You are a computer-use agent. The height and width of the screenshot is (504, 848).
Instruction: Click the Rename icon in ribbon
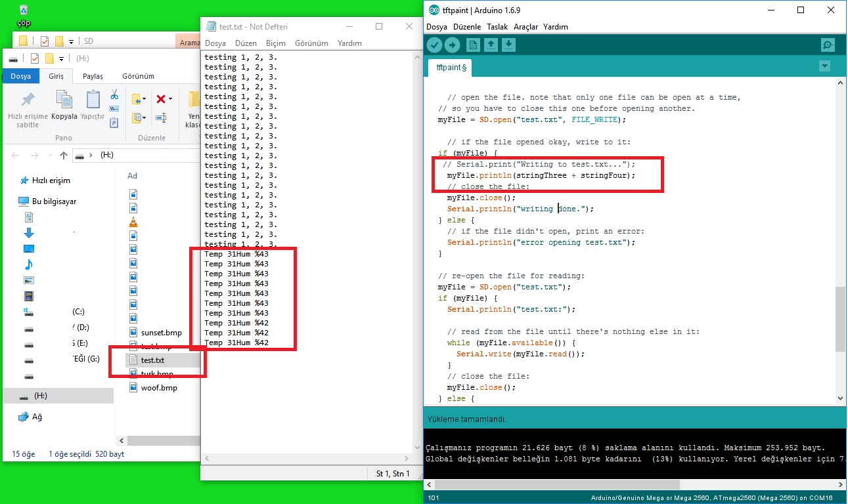point(161,118)
